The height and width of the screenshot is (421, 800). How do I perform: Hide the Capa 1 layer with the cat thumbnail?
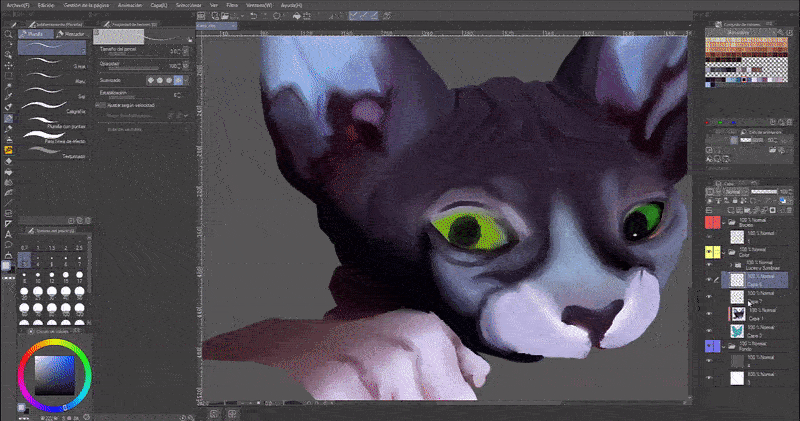pos(709,313)
